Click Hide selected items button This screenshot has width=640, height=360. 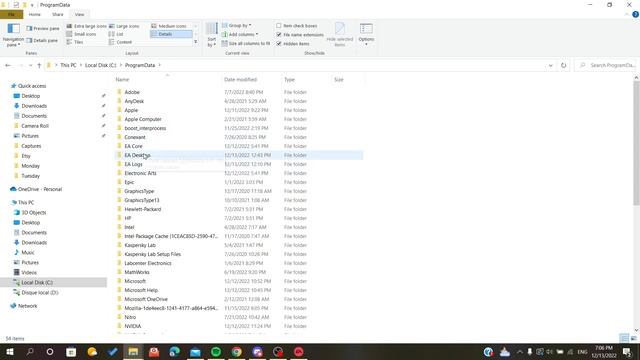tap(340, 35)
